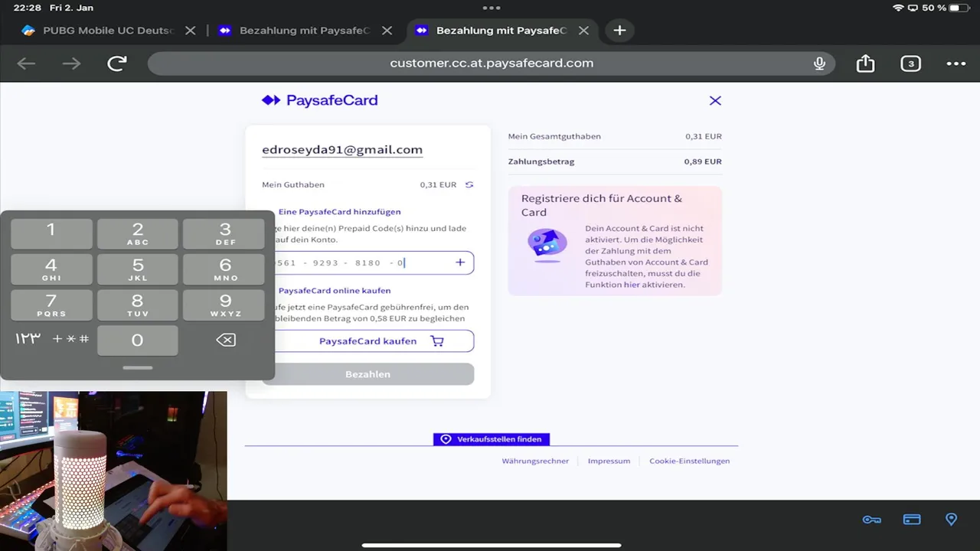Close the active Bezahlung mit Paysafe tab
This screenshot has width=980, height=551.
click(584, 31)
